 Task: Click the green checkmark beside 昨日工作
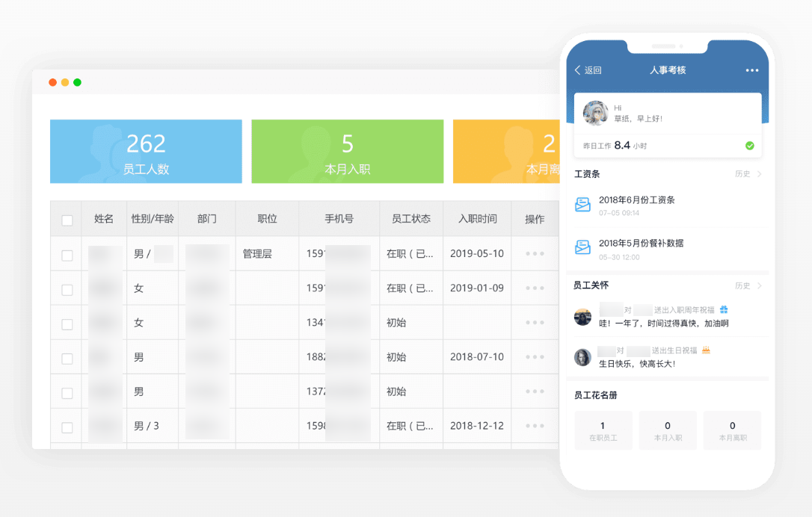coord(749,146)
